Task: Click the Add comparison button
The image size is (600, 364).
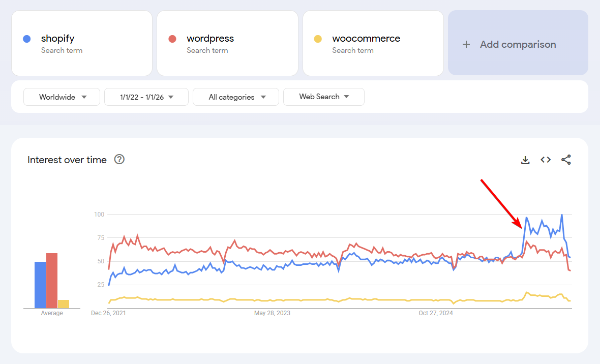Action: 518,44
